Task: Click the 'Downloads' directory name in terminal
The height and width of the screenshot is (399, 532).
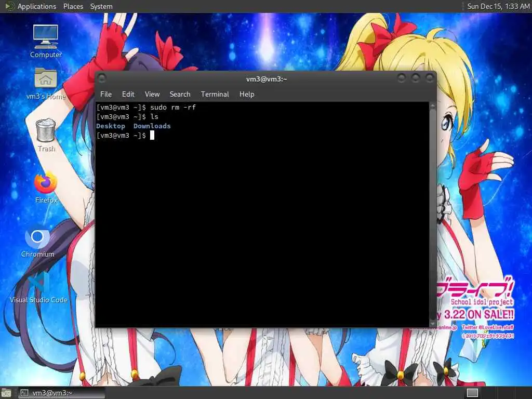Action: tap(152, 126)
